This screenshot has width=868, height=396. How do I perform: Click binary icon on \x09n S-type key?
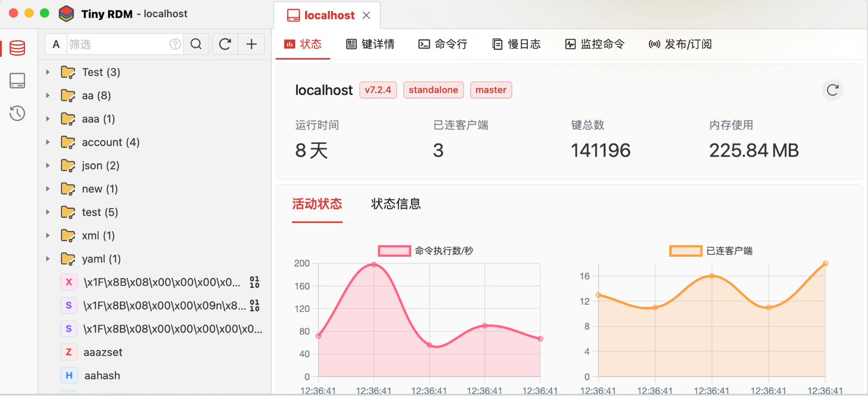click(255, 305)
